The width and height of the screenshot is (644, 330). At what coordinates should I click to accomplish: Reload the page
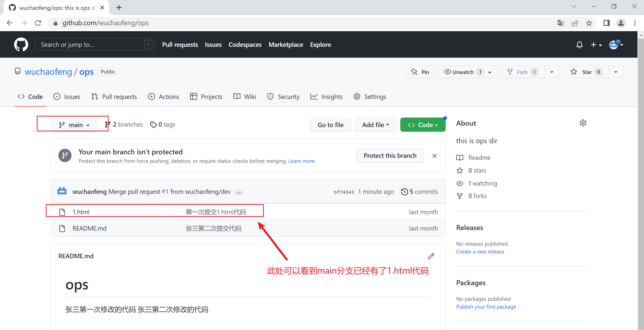[38, 23]
